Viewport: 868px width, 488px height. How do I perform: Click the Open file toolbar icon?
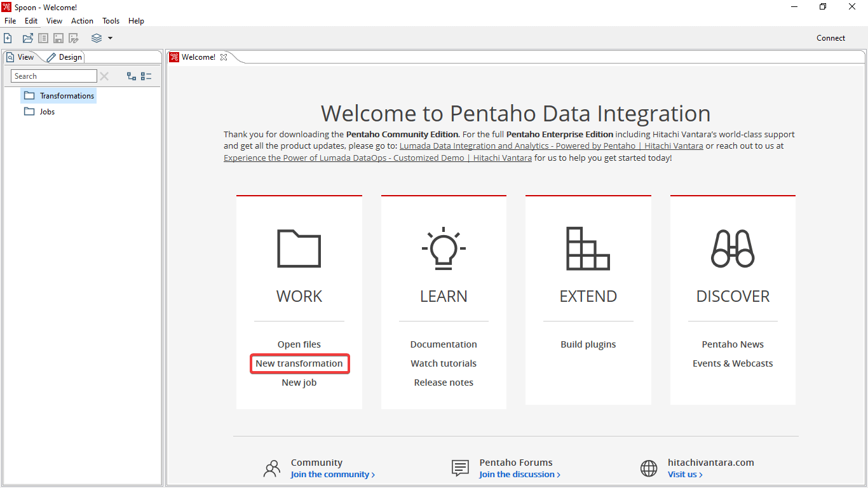(28, 38)
